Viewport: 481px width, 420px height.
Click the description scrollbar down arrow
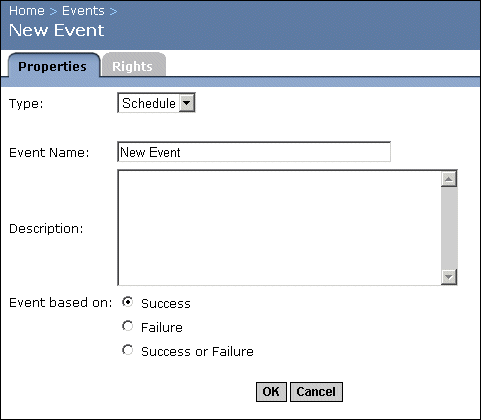449,277
